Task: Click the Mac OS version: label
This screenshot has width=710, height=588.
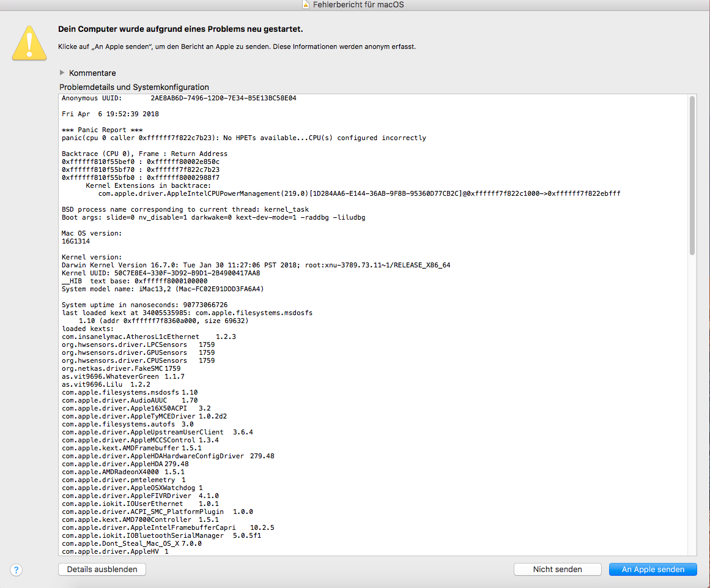Action: [x=92, y=233]
